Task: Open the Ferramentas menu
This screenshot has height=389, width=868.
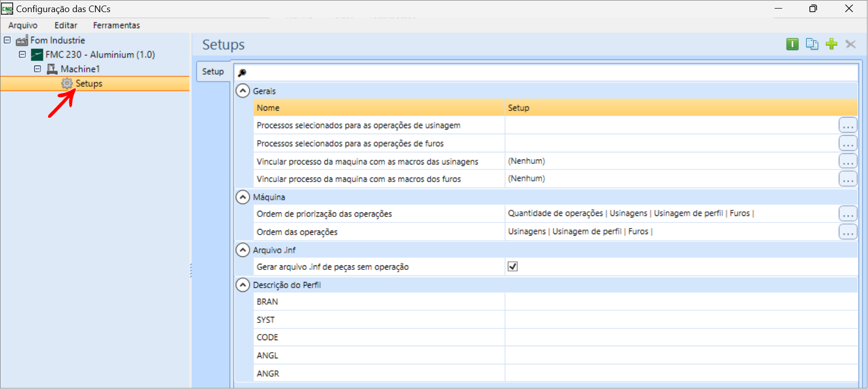Action: coord(116,25)
